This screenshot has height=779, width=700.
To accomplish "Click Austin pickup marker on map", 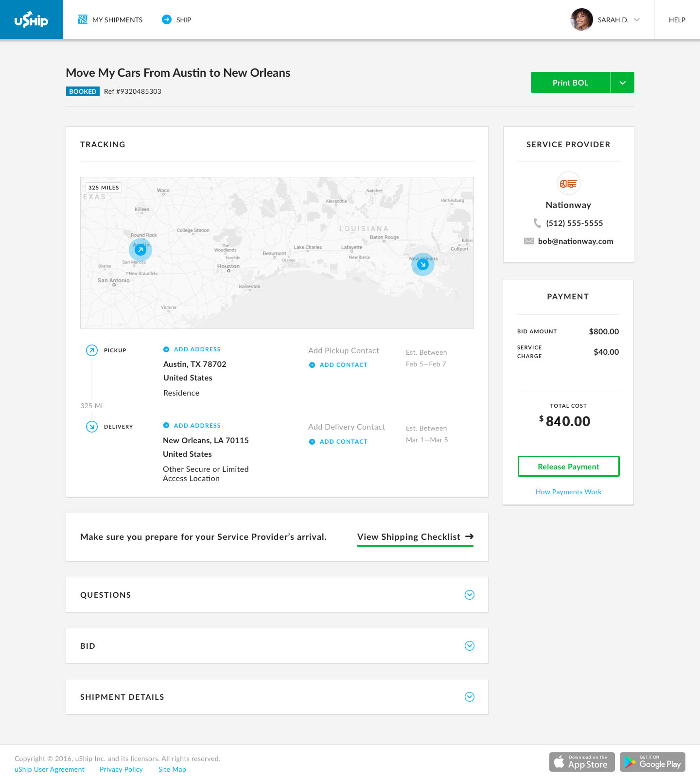I will [x=140, y=250].
